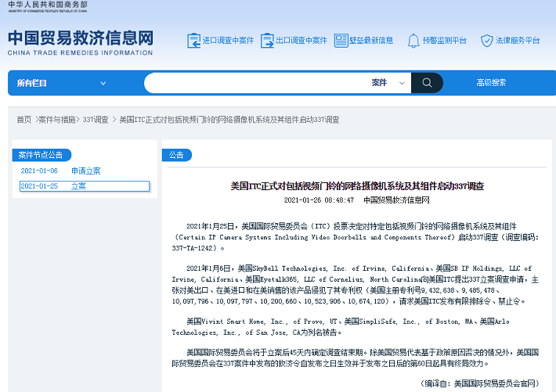Click the export investigation cases icon

tap(267, 41)
